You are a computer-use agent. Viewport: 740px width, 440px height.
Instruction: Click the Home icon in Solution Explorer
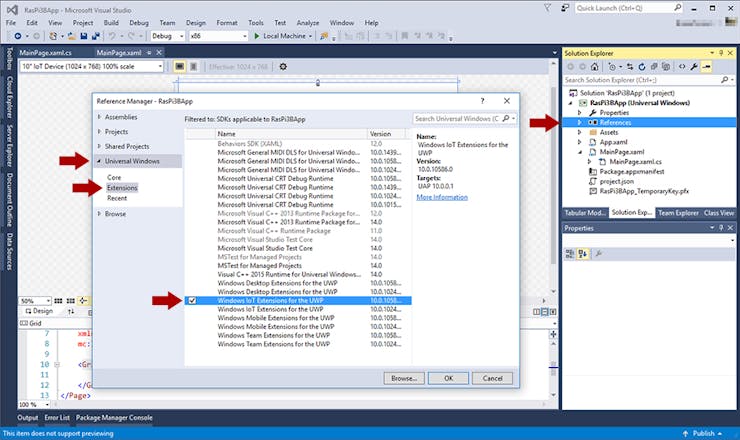point(595,67)
